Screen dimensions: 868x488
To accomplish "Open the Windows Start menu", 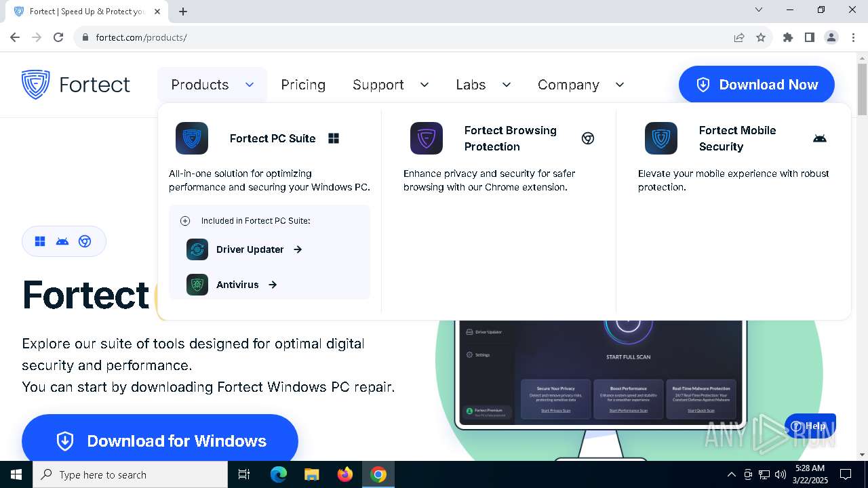I will coord(16,474).
